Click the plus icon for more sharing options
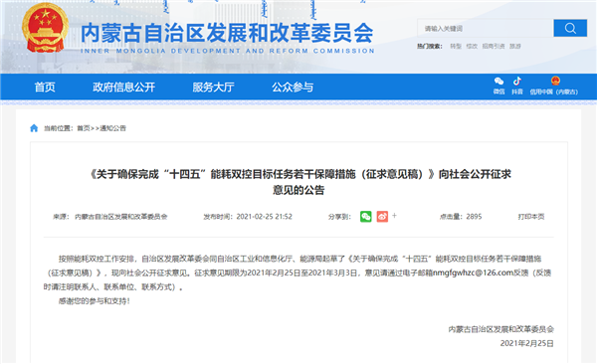Image resolution: width=597 pixels, height=364 pixels. pos(394,216)
